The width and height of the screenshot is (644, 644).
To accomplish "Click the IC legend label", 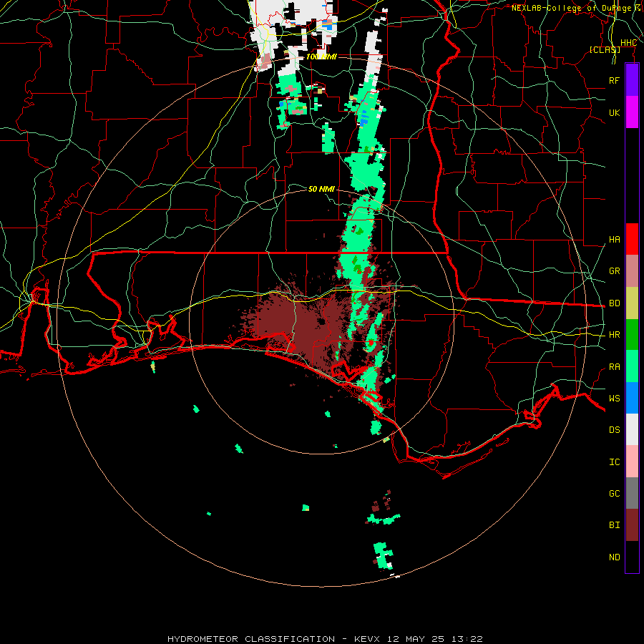I will click(615, 462).
